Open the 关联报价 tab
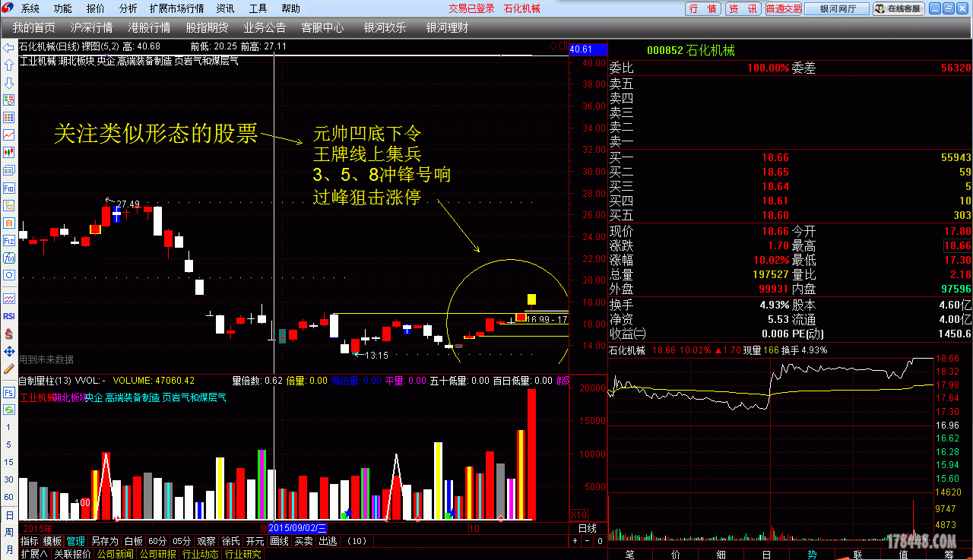The width and height of the screenshot is (973, 560). click(x=72, y=554)
